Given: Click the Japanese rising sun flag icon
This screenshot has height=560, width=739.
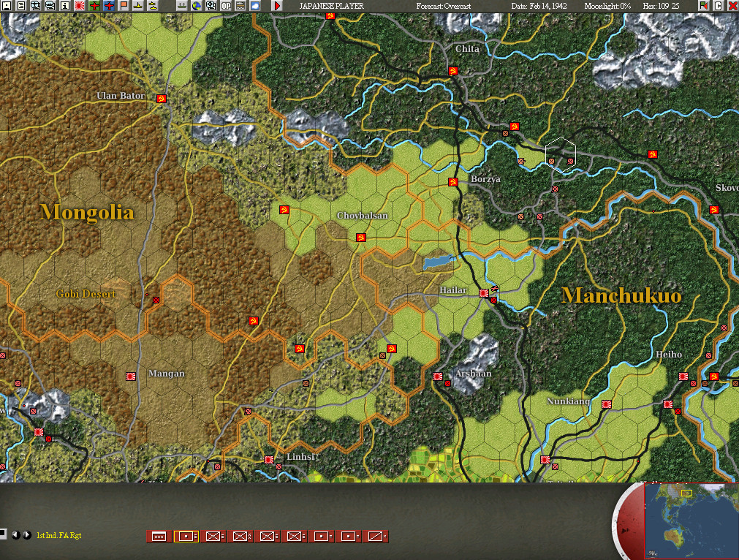Looking at the screenshot, I should pyautogui.click(x=80, y=6).
